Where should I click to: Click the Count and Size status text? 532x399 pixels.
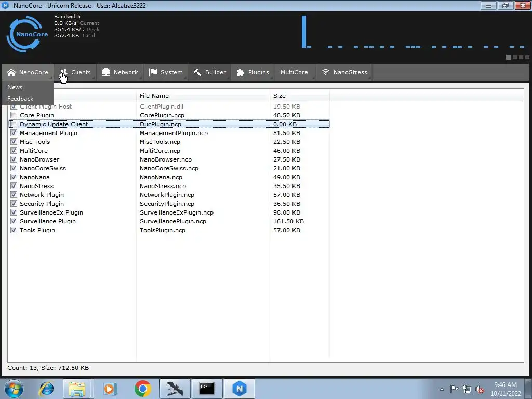48,368
